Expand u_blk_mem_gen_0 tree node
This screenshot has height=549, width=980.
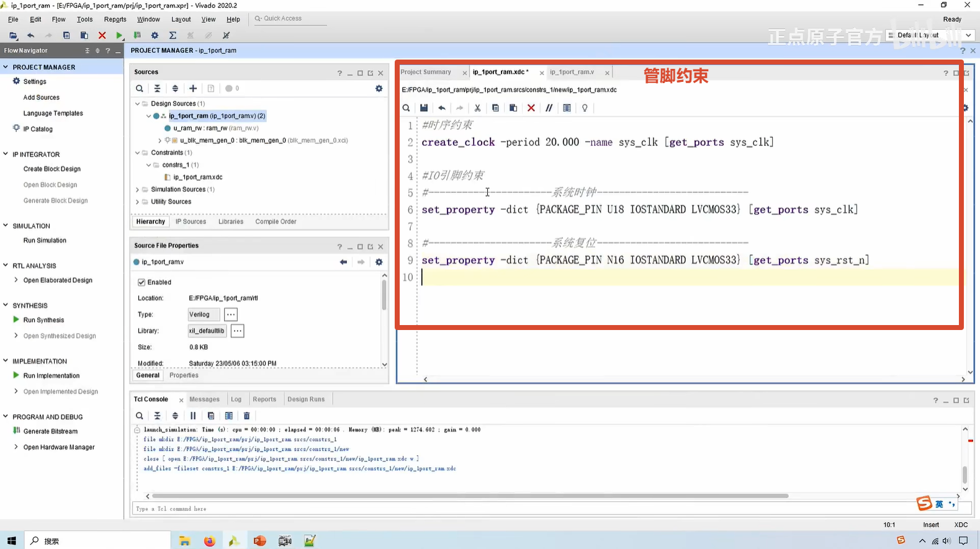point(160,141)
